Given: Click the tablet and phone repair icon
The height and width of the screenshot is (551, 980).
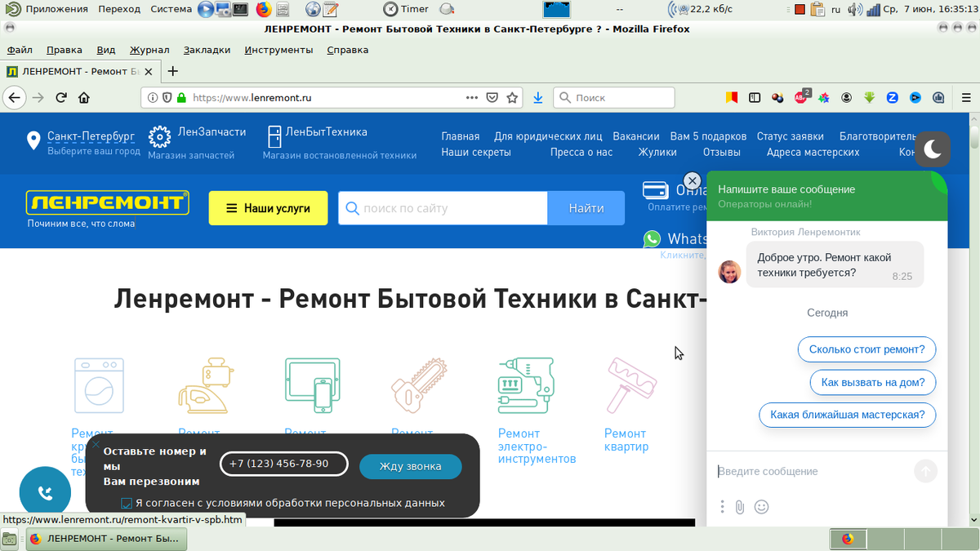Looking at the screenshot, I should pos(311,385).
